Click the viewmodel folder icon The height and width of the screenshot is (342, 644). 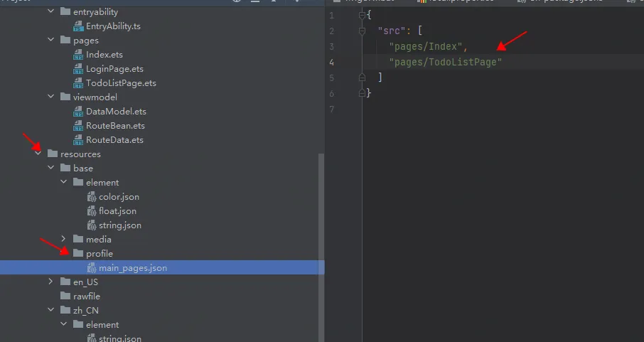tap(65, 97)
